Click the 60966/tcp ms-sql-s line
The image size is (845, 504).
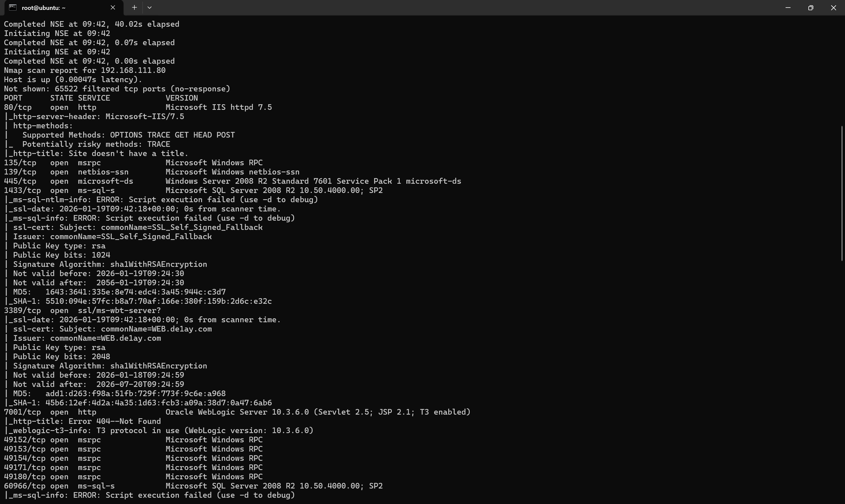[193, 486]
